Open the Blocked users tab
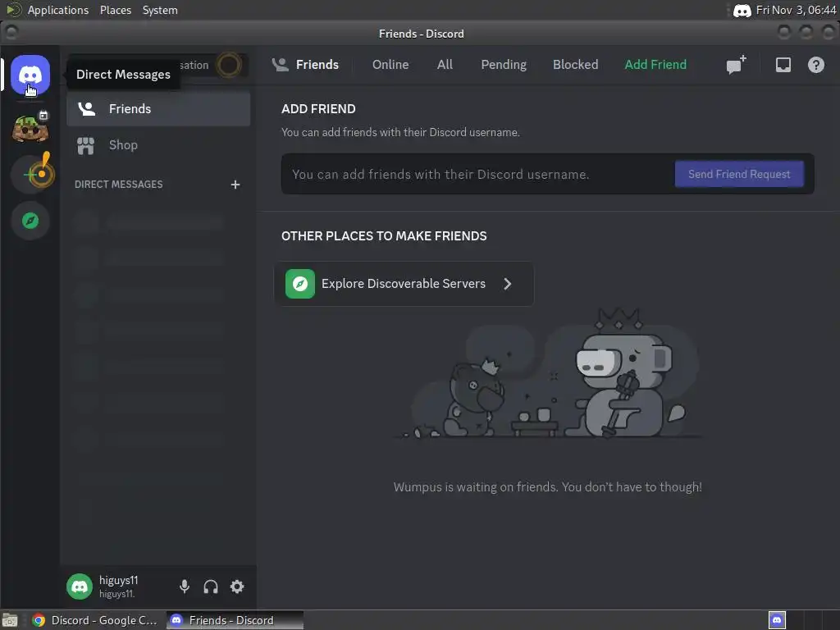The width and height of the screenshot is (840, 630). pos(575,65)
